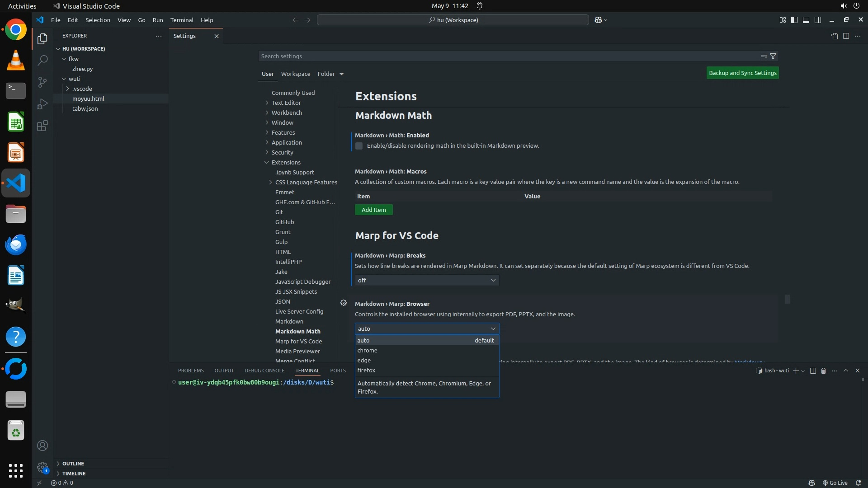
Task: Switch to the Workspace settings tab
Action: [296, 74]
